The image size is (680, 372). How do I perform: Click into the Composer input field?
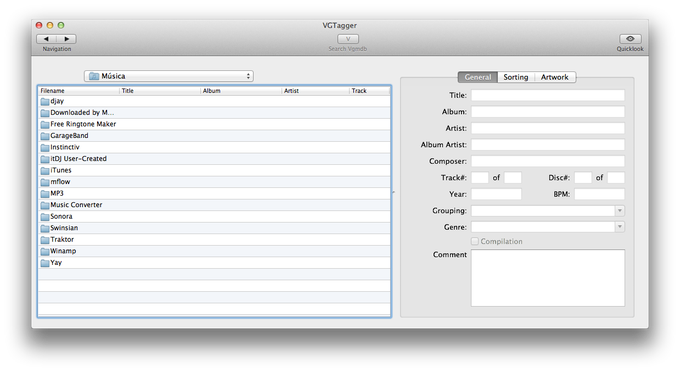548,161
